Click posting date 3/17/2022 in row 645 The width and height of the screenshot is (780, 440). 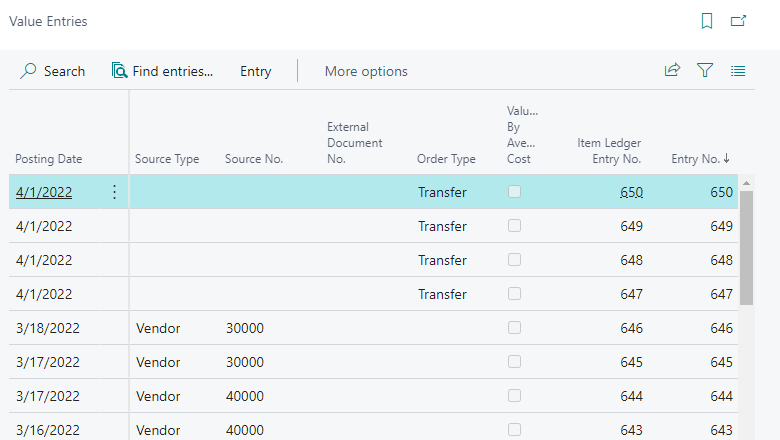48,362
